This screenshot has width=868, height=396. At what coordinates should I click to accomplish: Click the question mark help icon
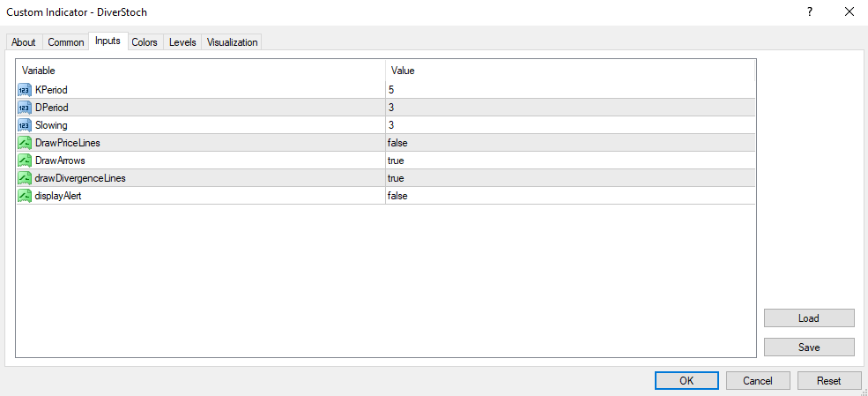tap(810, 12)
